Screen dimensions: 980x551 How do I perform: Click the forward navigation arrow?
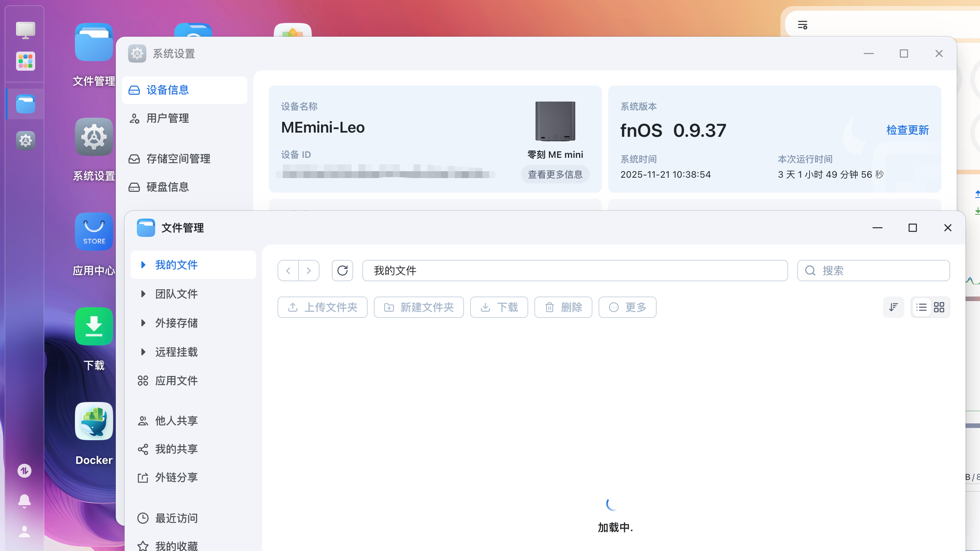coord(309,271)
